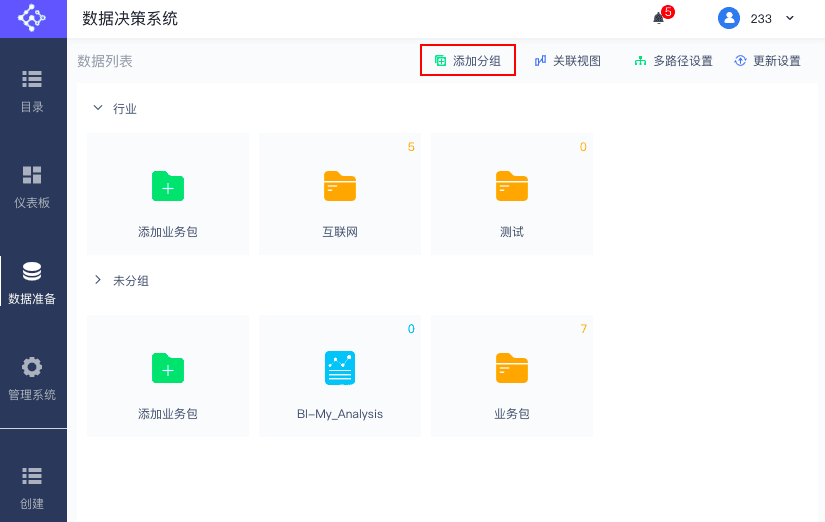Open 多路径设置 in the toolbar
The width and height of the screenshot is (825, 522).
click(x=673, y=61)
